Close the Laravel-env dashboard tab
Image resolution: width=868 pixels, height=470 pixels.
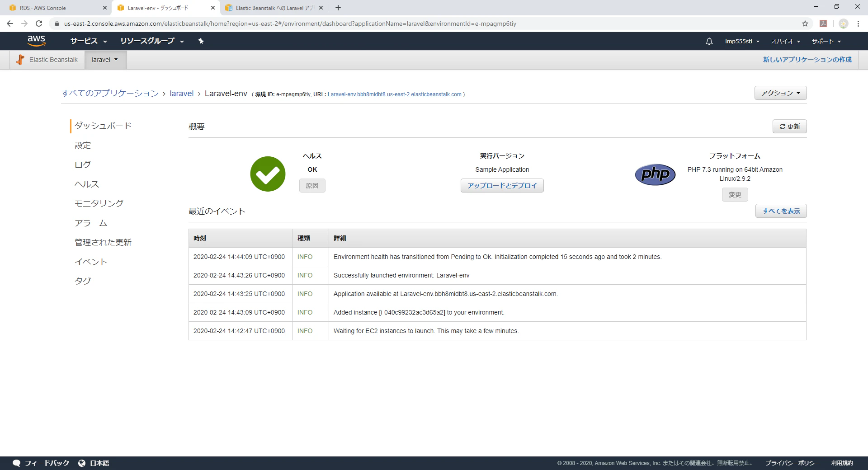tap(213, 8)
